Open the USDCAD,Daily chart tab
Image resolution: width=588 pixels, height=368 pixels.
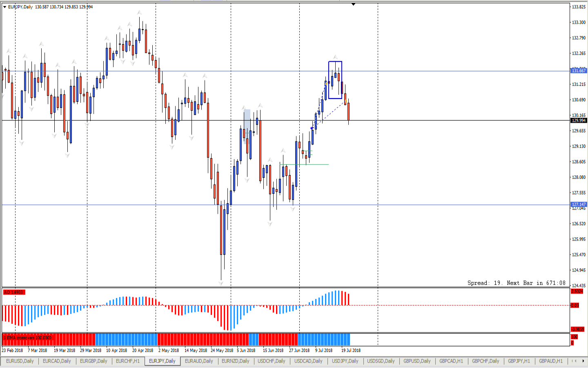308,361
